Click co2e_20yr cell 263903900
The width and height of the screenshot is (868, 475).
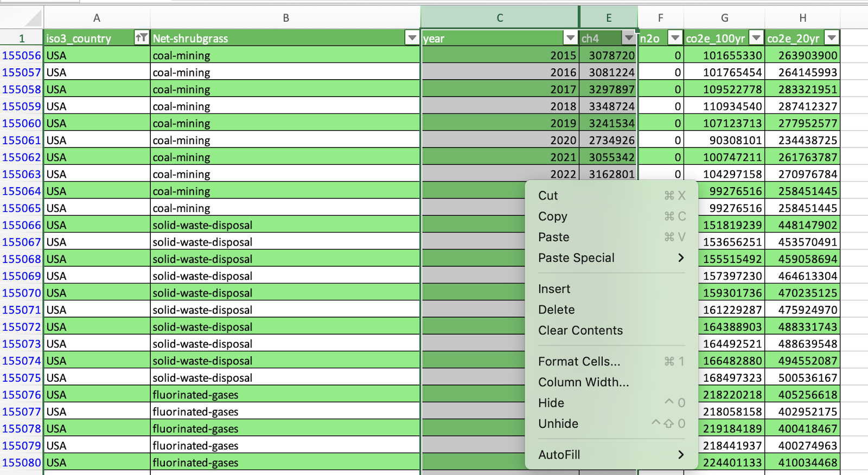(802, 55)
